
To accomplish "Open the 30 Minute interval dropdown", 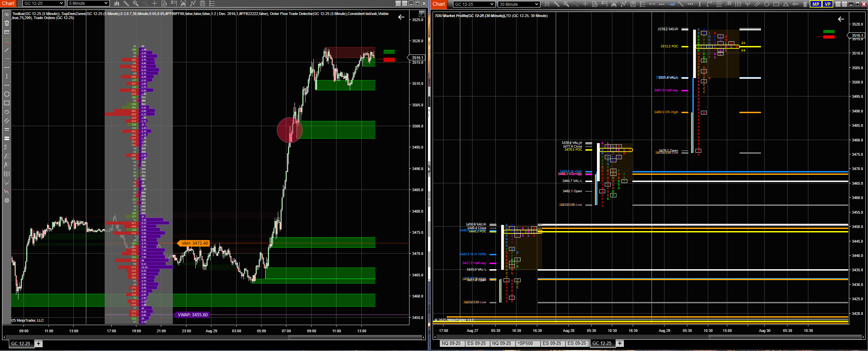I will 519,4.
